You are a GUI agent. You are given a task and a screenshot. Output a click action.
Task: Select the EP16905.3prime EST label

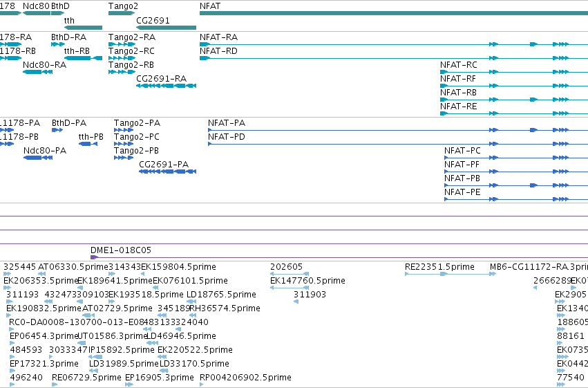[x=160, y=378]
